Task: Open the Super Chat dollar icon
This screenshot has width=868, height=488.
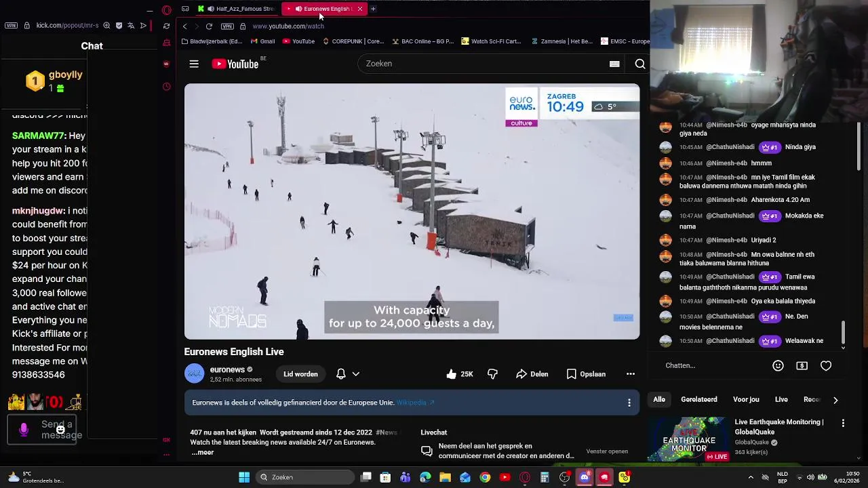Action: pos(802,365)
